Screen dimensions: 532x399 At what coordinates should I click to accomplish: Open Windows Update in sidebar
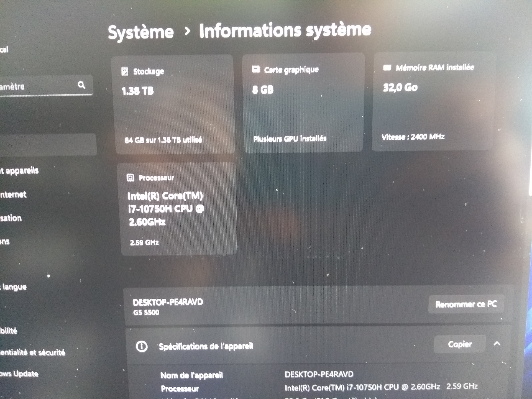pyautogui.click(x=19, y=374)
